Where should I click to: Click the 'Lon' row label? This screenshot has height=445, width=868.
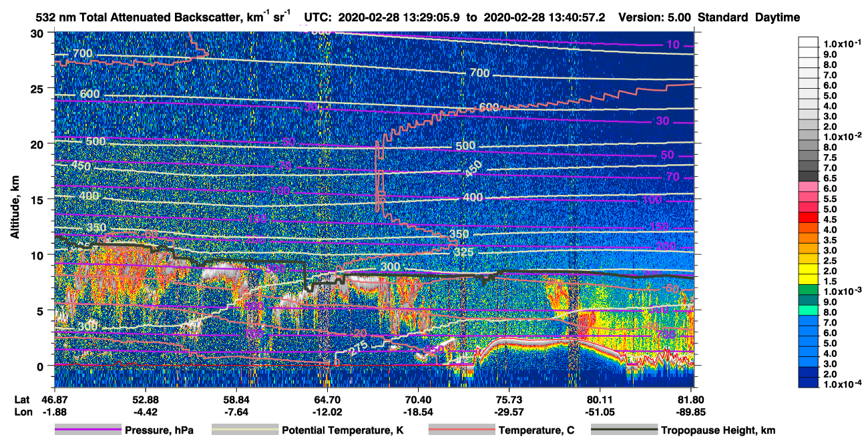(x=23, y=412)
